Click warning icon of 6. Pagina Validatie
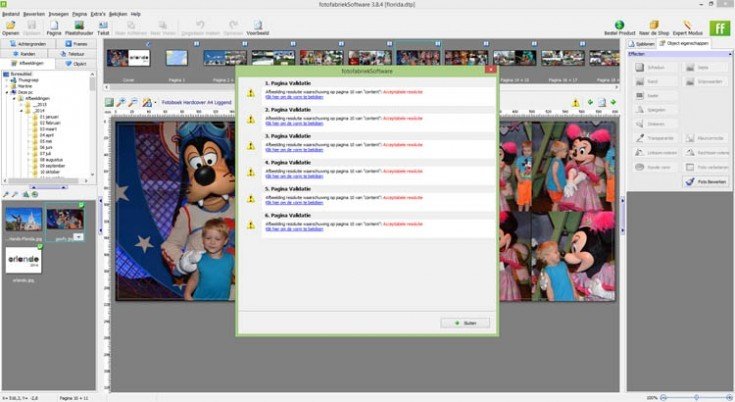 pos(251,225)
